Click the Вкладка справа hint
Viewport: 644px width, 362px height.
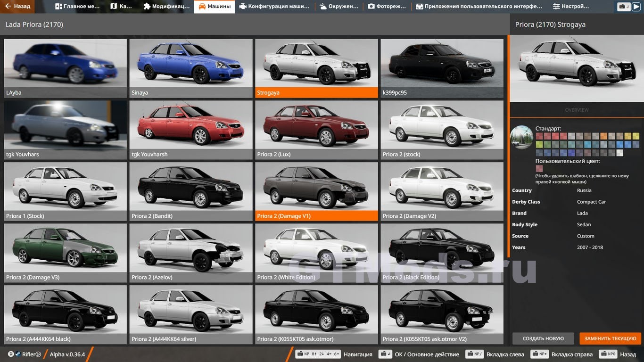pos(561,354)
